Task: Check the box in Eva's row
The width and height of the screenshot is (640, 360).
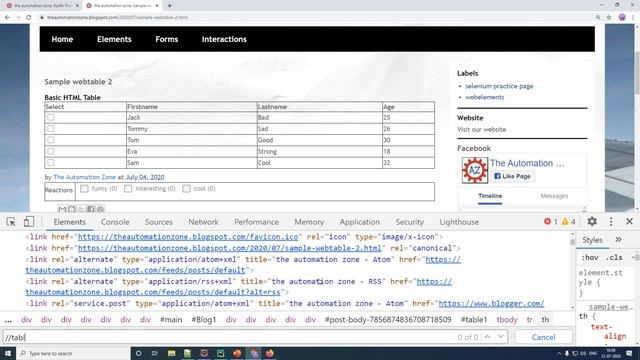Action: coord(51,151)
